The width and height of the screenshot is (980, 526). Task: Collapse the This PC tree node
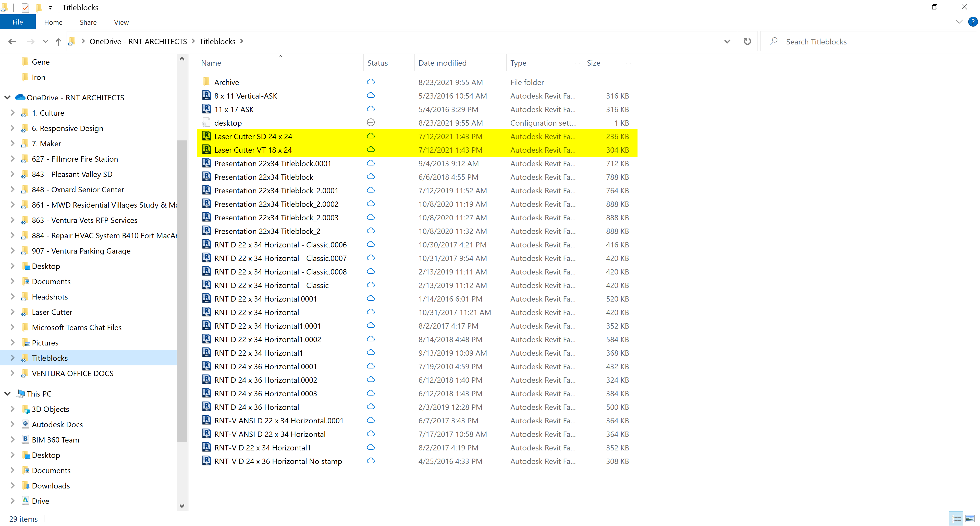pyautogui.click(x=7, y=393)
